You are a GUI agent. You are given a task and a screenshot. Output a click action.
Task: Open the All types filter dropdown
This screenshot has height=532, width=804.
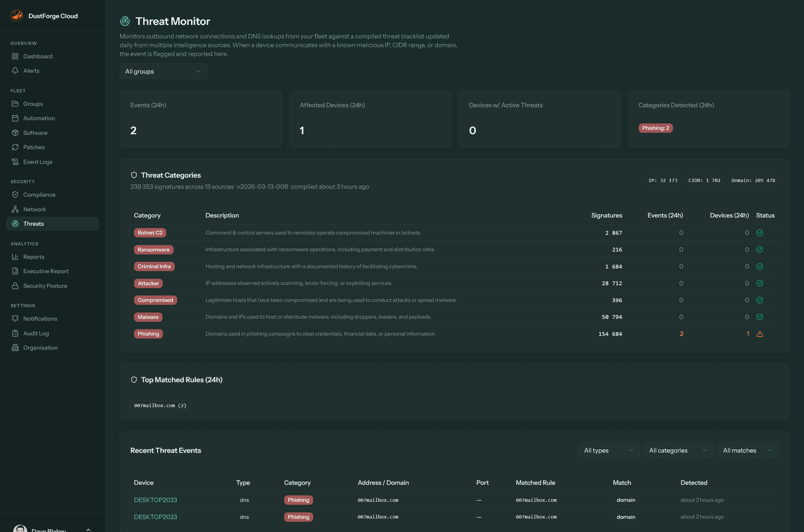coord(608,450)
